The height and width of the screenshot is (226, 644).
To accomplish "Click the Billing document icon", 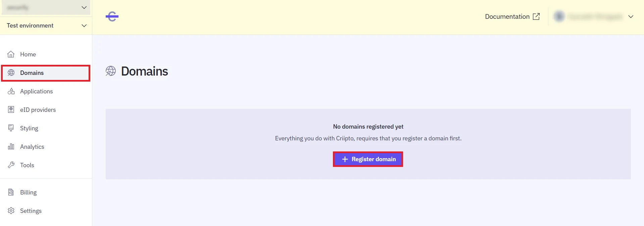I will pyautogui.click(x=11, y=192).
